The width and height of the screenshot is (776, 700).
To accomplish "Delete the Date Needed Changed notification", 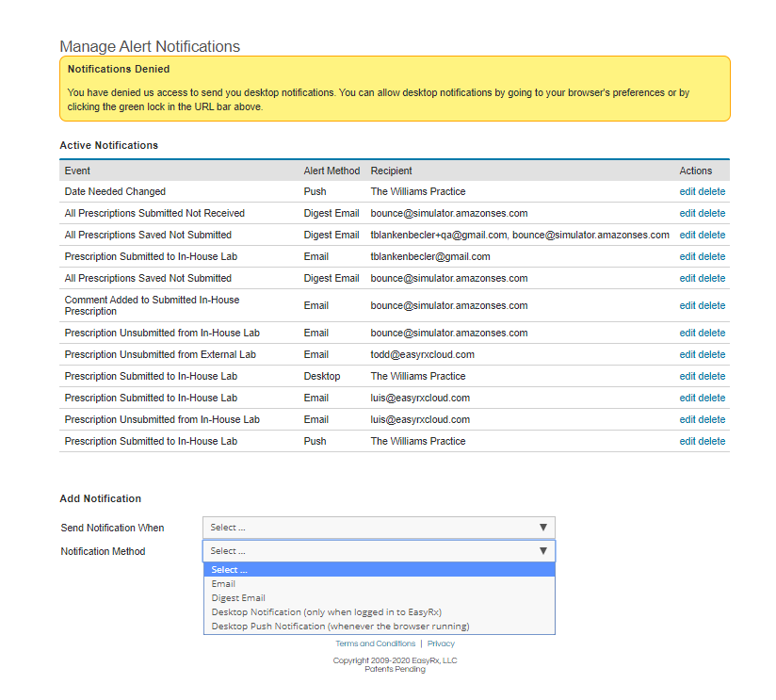I will (712, 191).
